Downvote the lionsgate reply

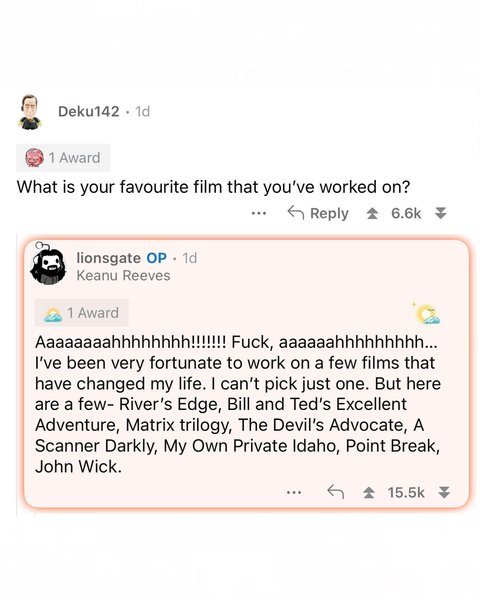click(x=444, y=492)
